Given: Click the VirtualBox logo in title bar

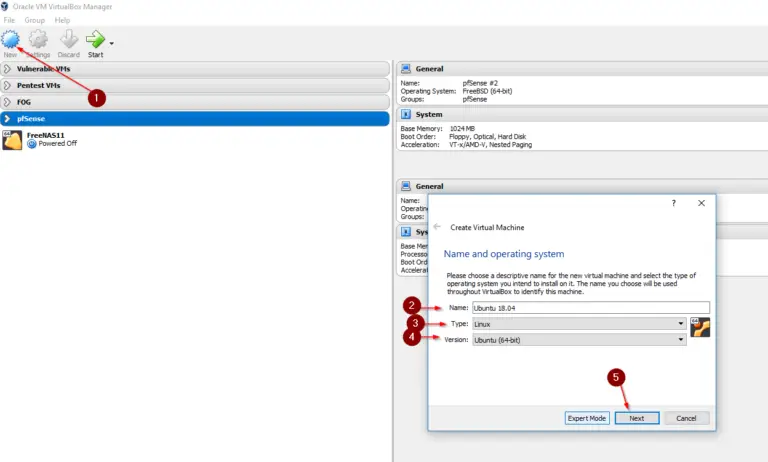Looking at the screenshot, I should click(x=5, y=6).
